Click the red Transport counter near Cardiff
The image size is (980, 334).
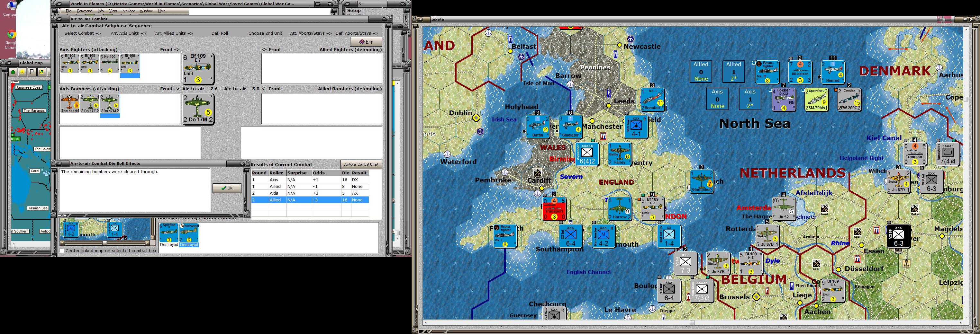pyautogui.click(x=554, y=209)
